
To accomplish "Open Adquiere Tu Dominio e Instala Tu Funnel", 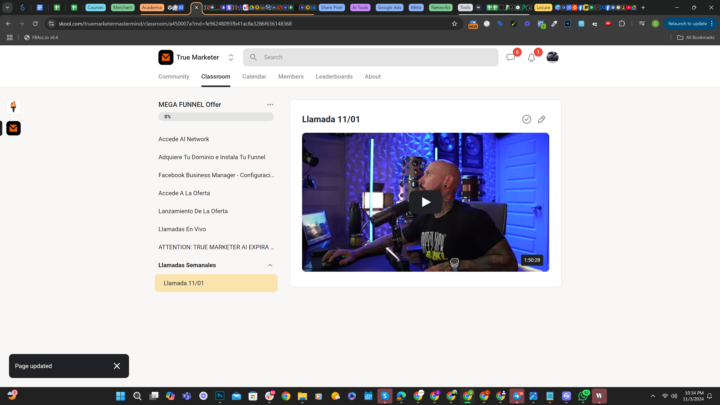I will [x=212, y=157].
